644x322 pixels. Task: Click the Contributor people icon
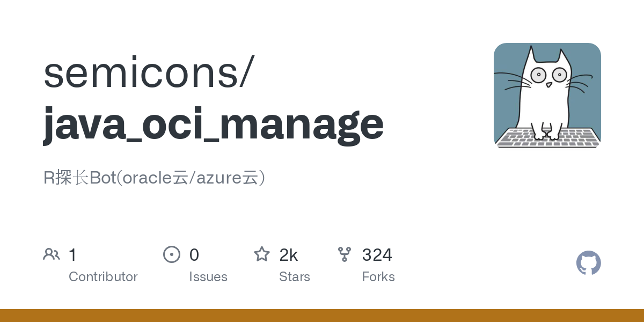tap(52, 254)
